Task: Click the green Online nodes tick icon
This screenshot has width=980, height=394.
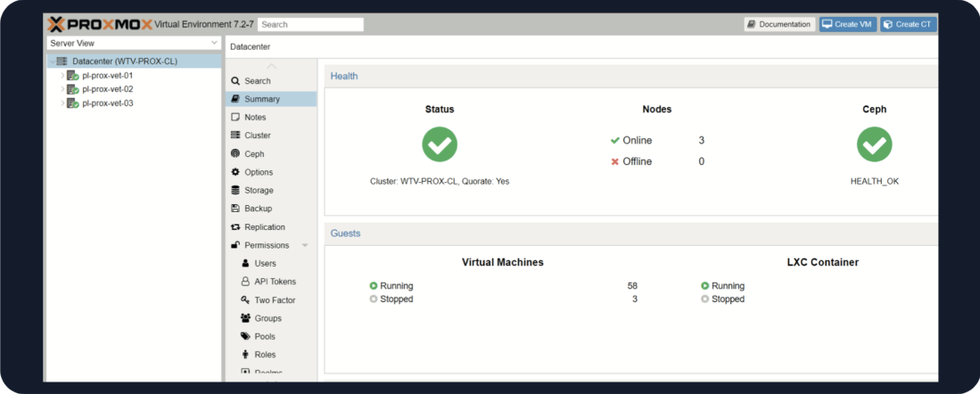Action: tap(615, 141)
